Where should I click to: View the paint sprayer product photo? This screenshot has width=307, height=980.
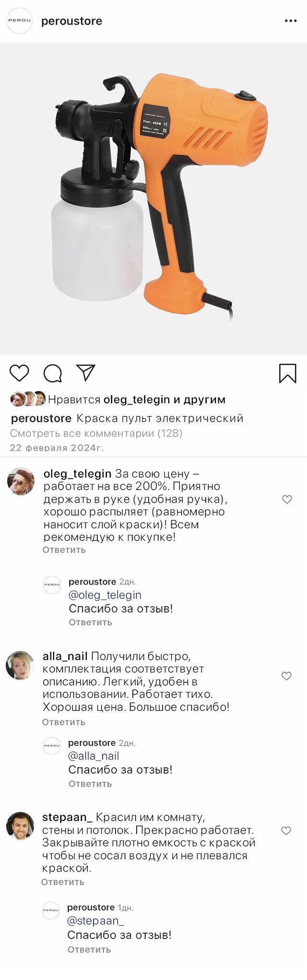(x=153, y=198)
